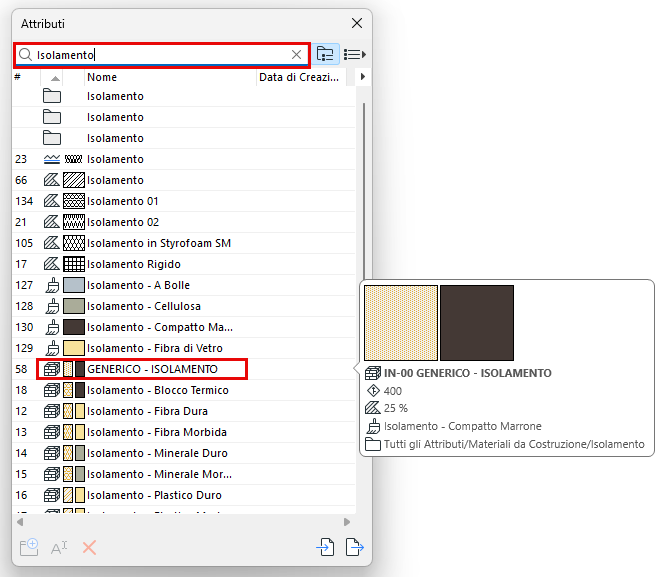Toggle sort order with the triangle header
Screen dimensions: 665x577
pyautogui.click(x=55, y=78)
